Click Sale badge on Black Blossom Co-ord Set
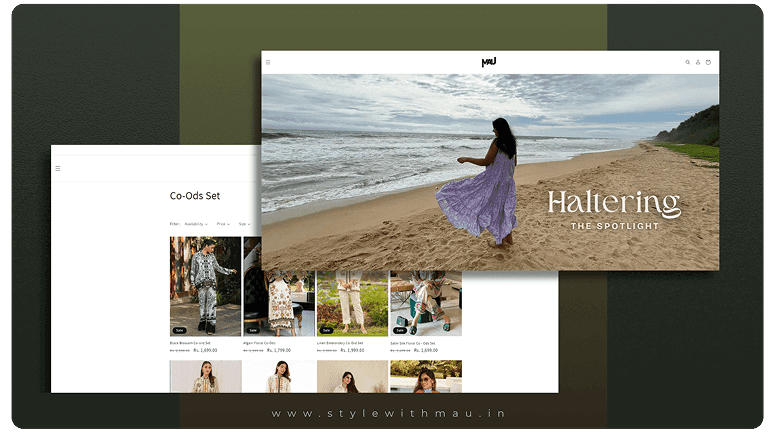 point(180,329)
